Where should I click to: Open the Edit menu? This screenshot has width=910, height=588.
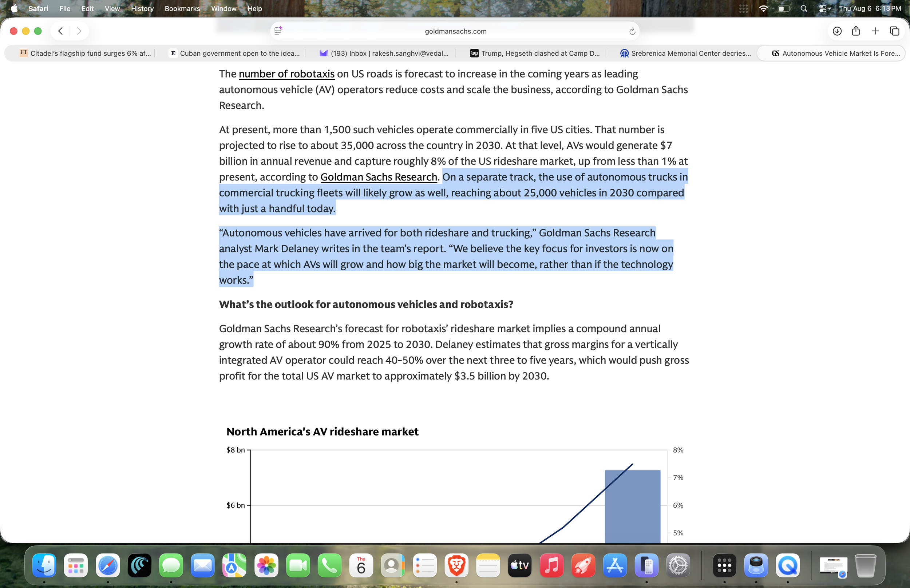(87, 8)
